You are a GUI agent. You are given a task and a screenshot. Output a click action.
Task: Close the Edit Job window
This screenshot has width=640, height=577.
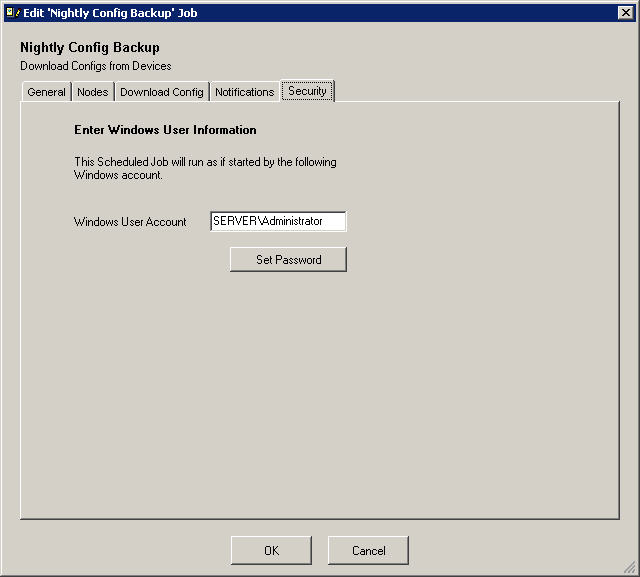(626, 13)
